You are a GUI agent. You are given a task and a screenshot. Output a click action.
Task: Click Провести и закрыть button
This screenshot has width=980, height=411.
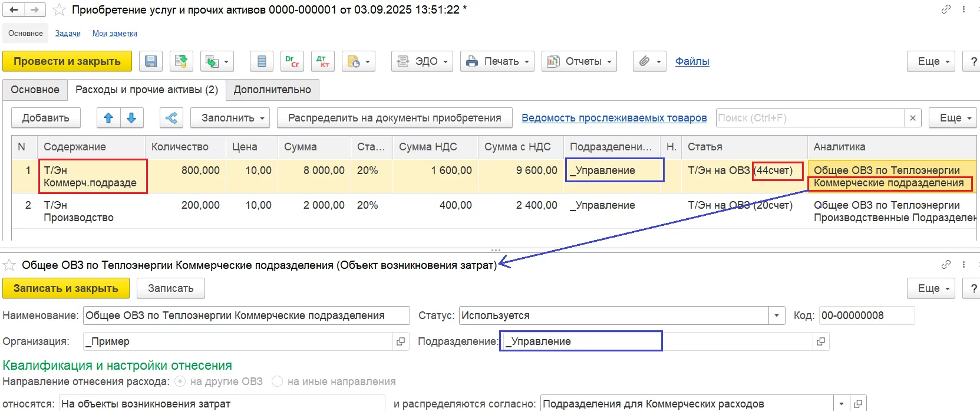point(67,61)
